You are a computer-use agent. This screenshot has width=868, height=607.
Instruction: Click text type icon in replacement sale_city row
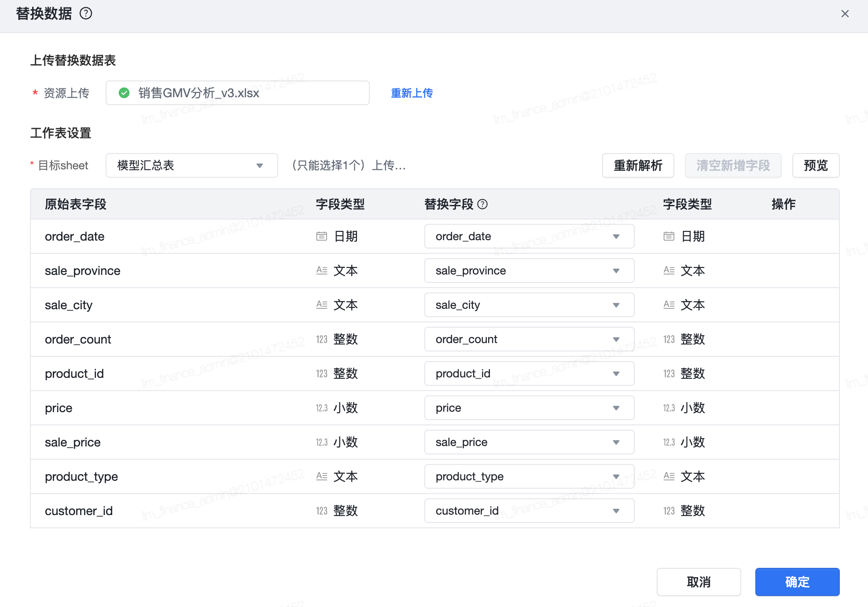tap(669, 305)
